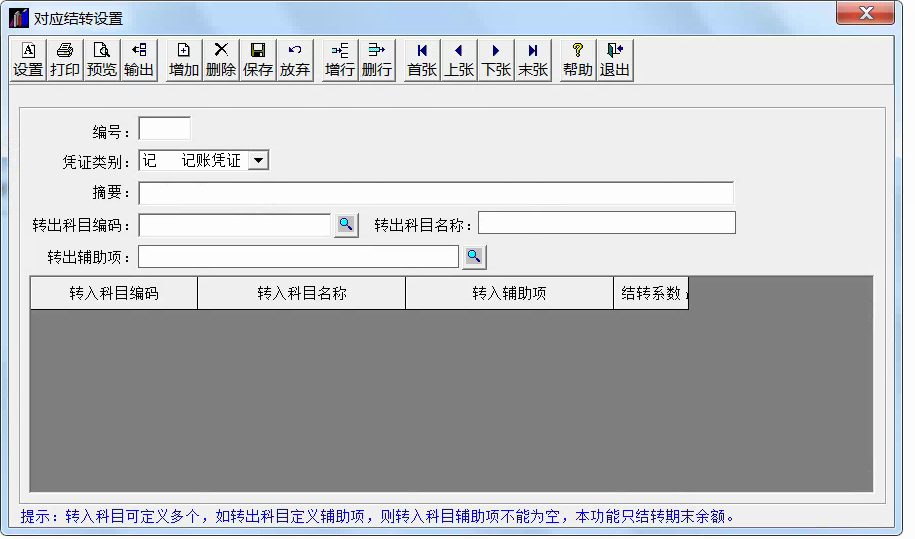Go to next record 下张

point(496,60)
